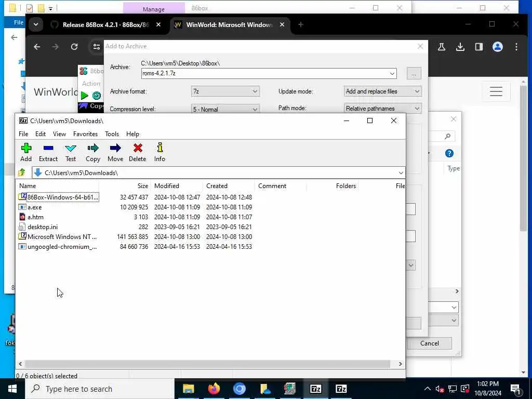Click browser downloads icon
The image size is (532, 399).
click(460, 47)
